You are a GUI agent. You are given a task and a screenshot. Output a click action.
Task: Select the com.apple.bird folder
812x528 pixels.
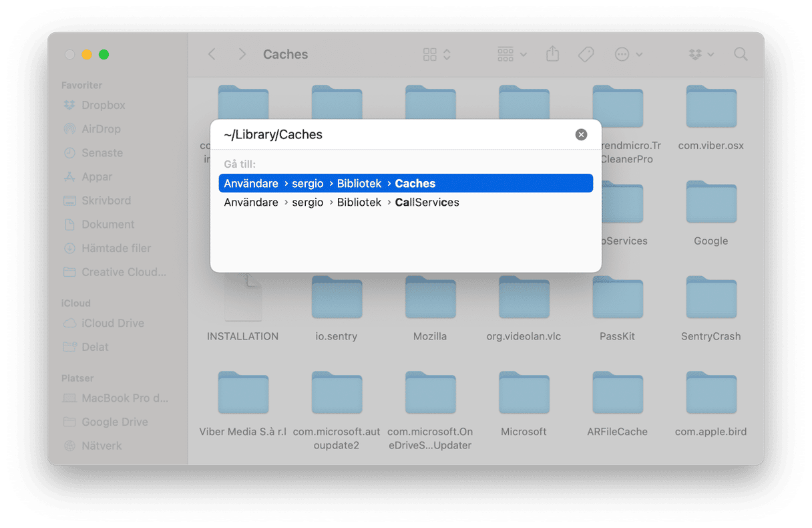pyautogui.click(x=711, y=404)
